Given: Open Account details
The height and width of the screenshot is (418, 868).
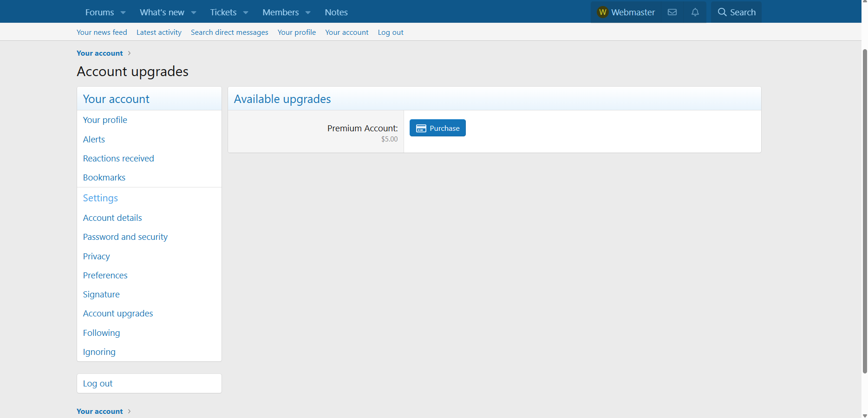Looking at the screenshot, I should [112, 218].
